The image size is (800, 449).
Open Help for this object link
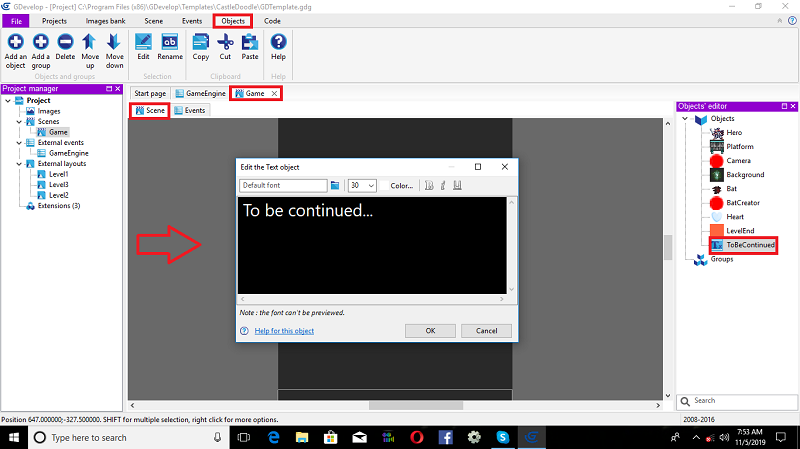pos(284,331)
